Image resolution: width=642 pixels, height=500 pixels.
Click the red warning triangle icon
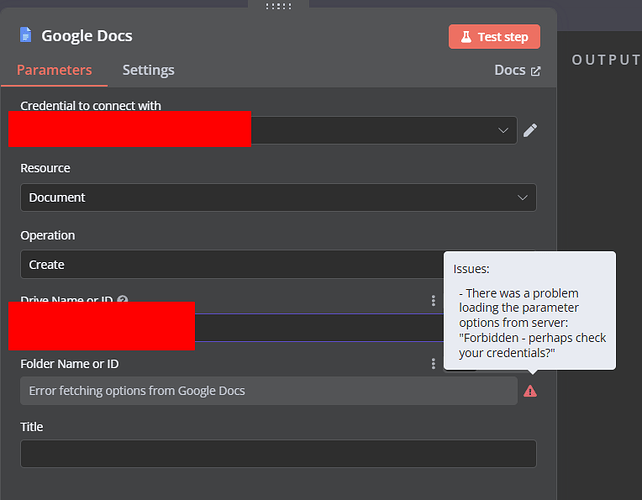click(x=530, y=391)
